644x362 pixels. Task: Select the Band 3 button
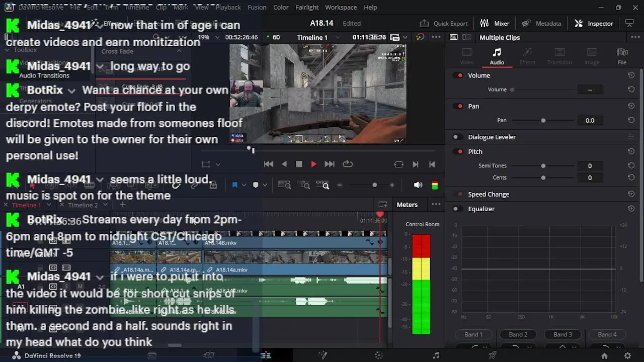coord(562,334)
